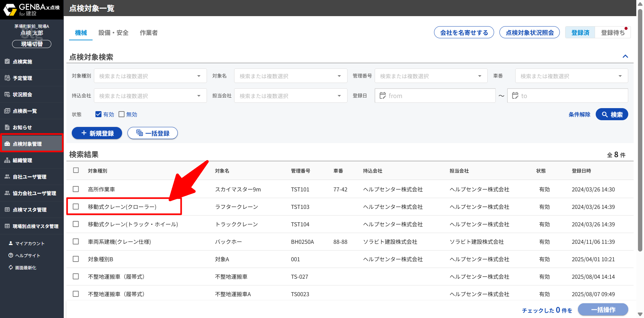Click the 画面最新化 refresh icon
The height and width of the screenshot is (318, 644).
point(11,268)
